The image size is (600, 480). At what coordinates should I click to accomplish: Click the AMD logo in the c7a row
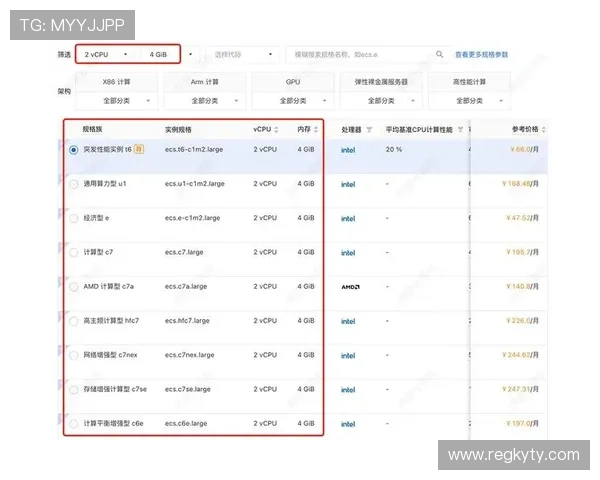(351, 287)
